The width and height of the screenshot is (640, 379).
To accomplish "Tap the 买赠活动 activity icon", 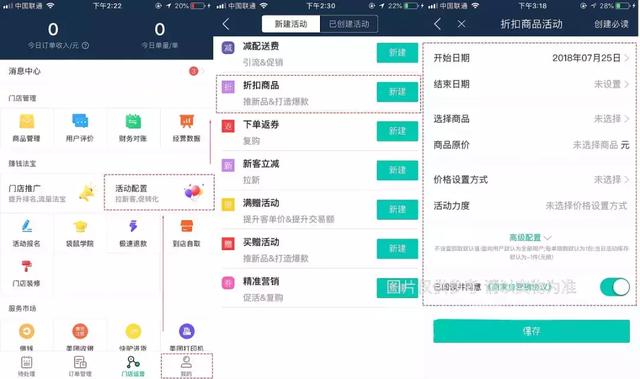I will pyautogui.click(x=228, y=243).
